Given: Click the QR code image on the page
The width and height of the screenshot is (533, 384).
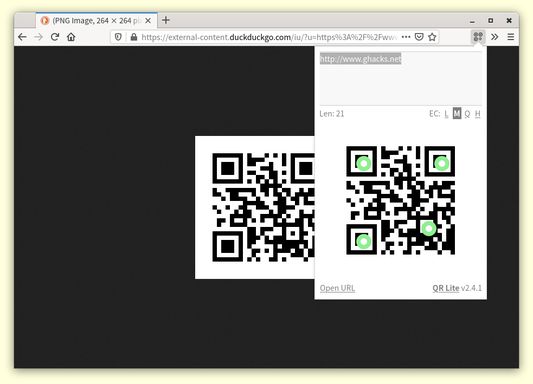Looking at the screenshot, I should click(255, 208).
